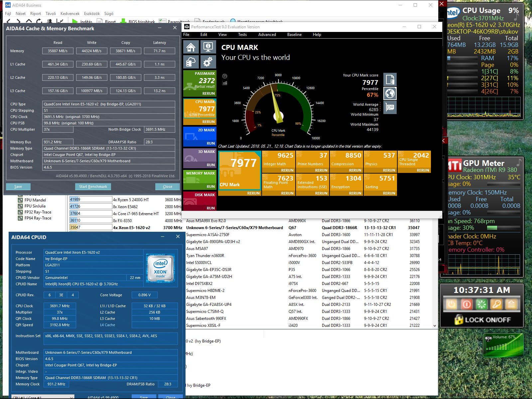Click Start Benchmark in Cache & Memory Benchmark
This screenshot has width=532, height=399.
coord(93,187)
